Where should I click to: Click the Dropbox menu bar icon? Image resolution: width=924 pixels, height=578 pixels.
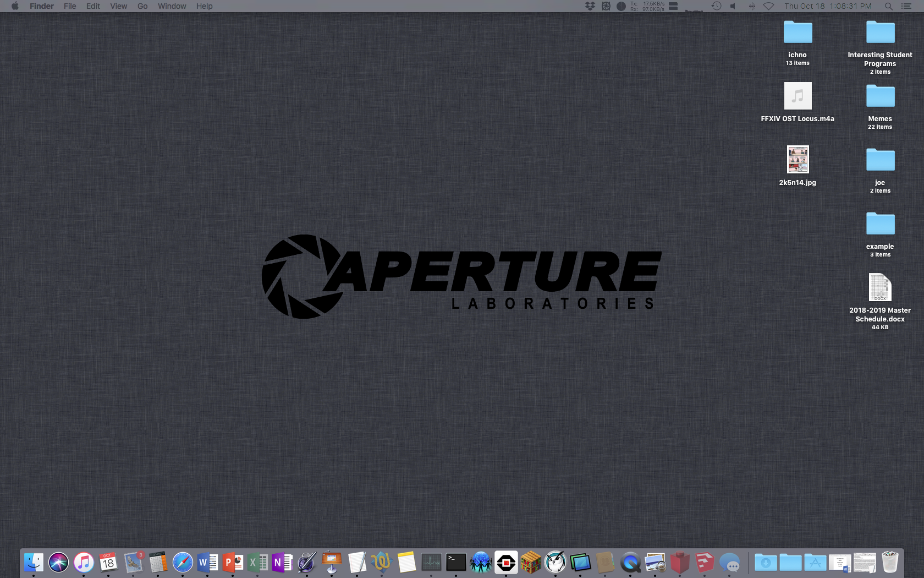[x=590, y=6]
